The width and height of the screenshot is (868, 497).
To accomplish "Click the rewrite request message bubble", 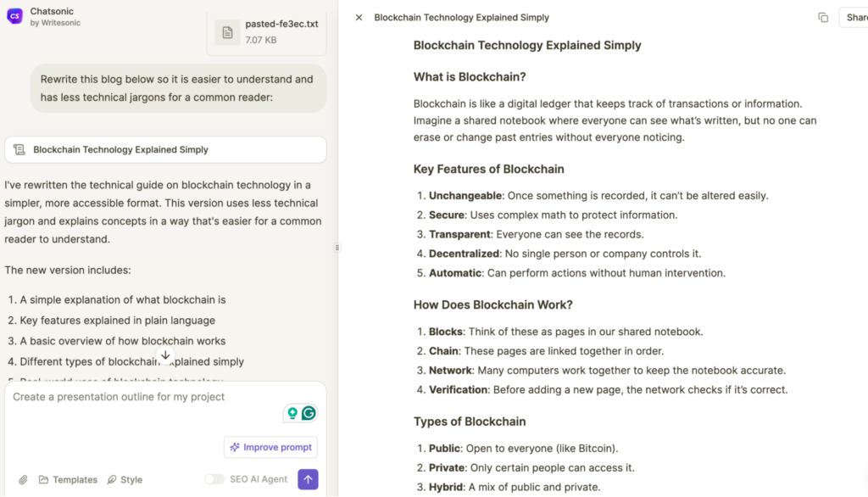I will tap(178, 88).
